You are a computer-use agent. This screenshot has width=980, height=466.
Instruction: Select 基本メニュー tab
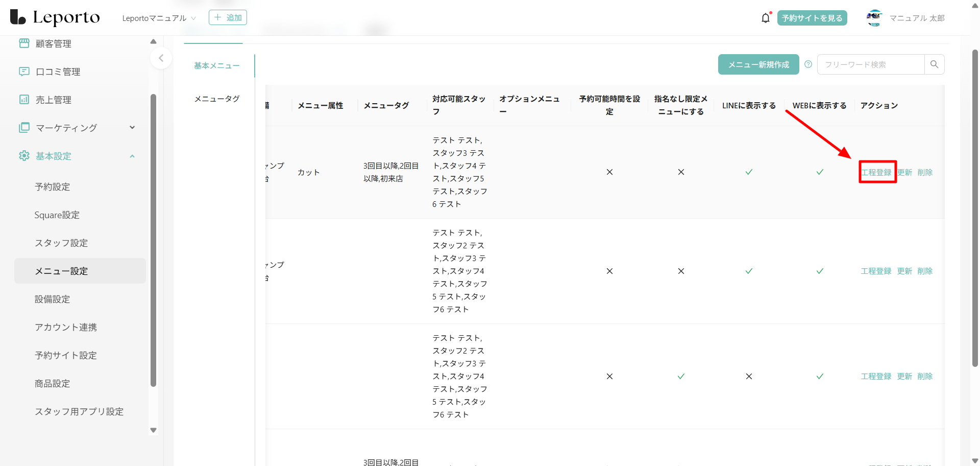pos(217,65)
